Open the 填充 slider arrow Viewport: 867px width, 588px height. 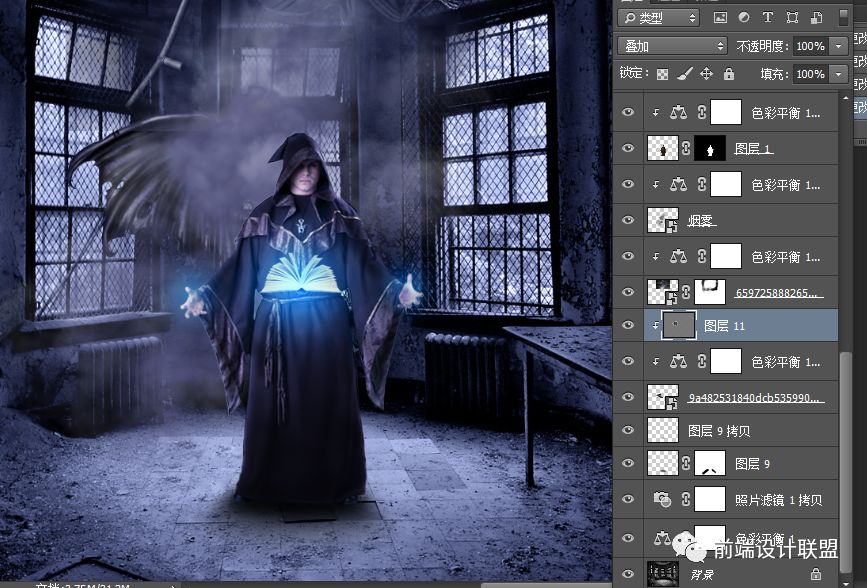click(839, 74)
